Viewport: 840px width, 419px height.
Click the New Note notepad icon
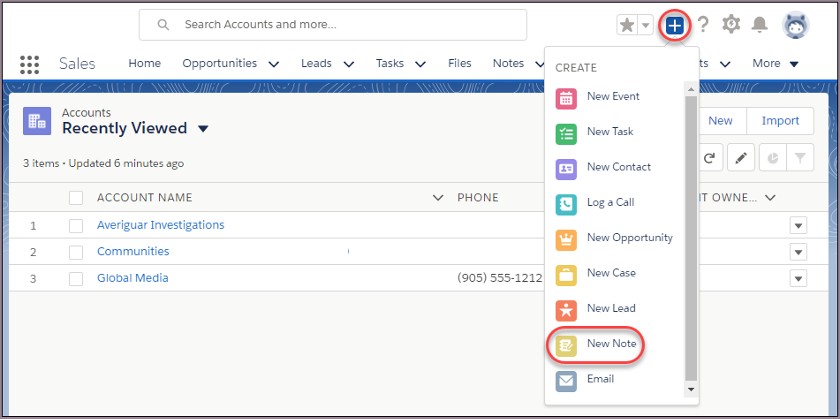pos(566,346)
